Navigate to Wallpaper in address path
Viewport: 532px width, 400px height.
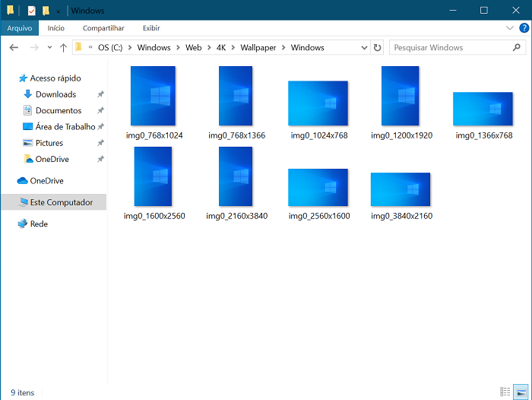tap(258, 48)
